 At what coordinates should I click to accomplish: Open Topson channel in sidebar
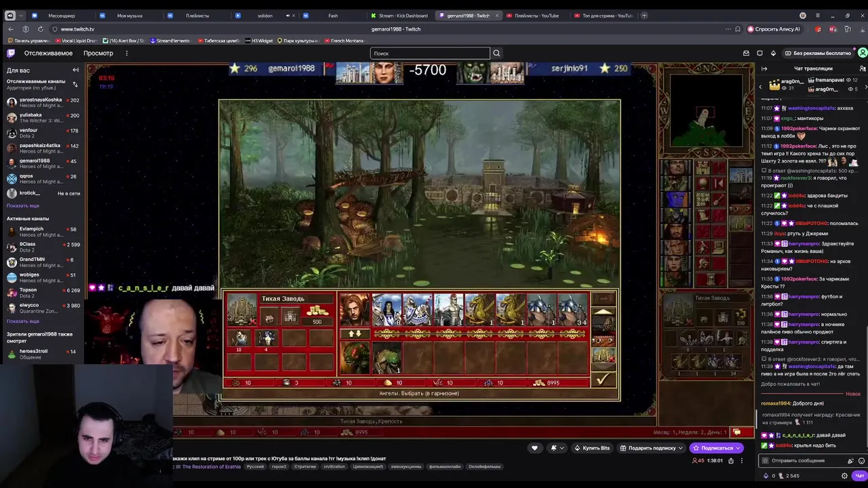43,293
